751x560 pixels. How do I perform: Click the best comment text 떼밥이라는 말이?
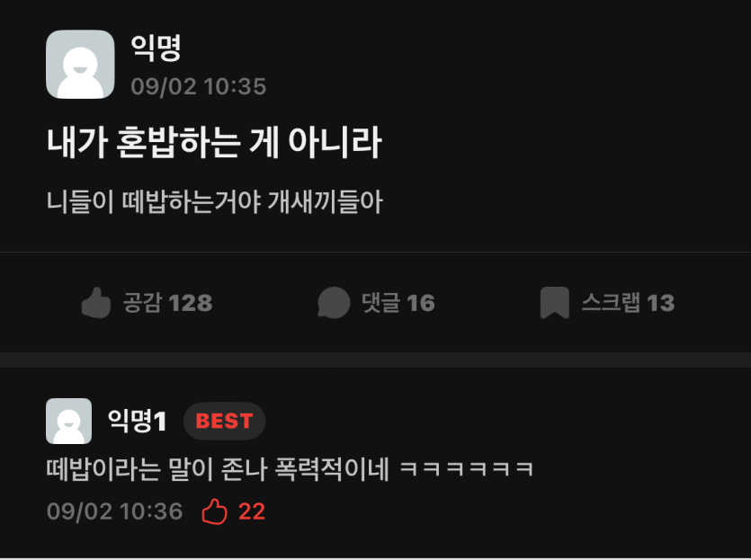tap(130, 468)
